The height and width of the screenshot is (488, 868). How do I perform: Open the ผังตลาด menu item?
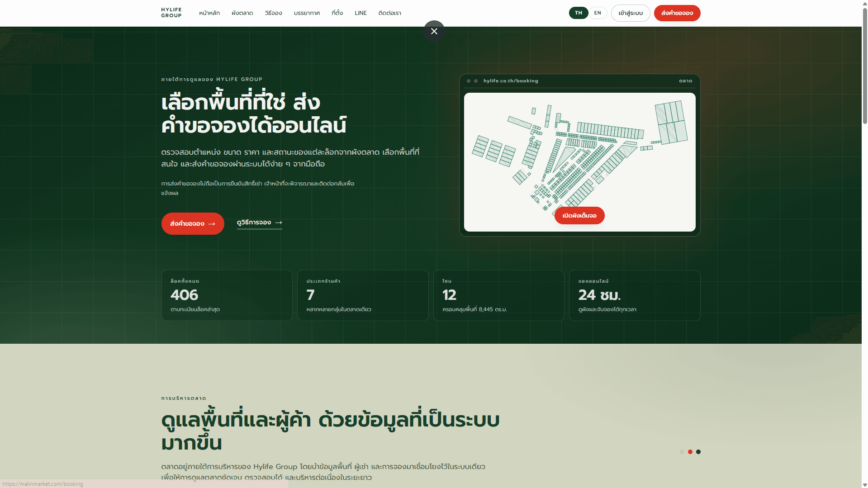point(242,13)
